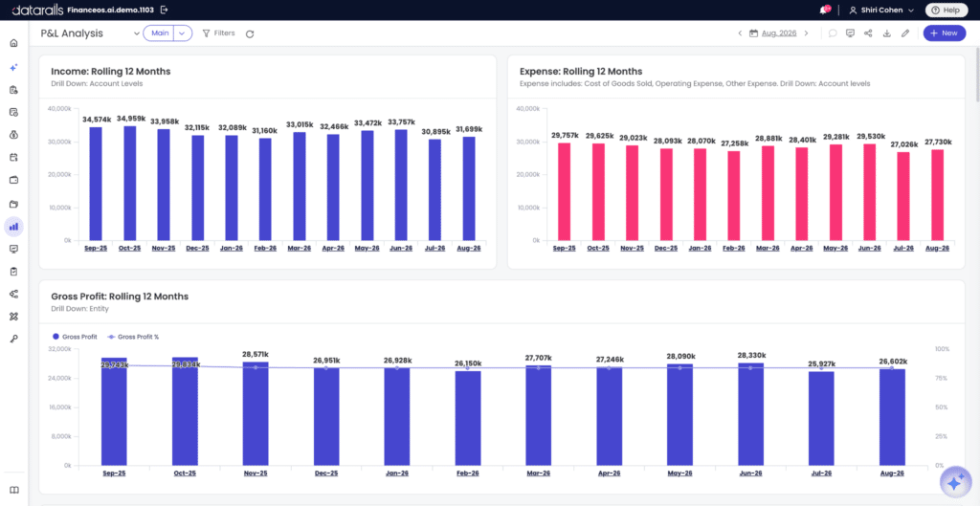The width and height of the screenshot is (980, 506).
Task: Open the comments speech-bubble icon
Action: click(x=833, y=33)
